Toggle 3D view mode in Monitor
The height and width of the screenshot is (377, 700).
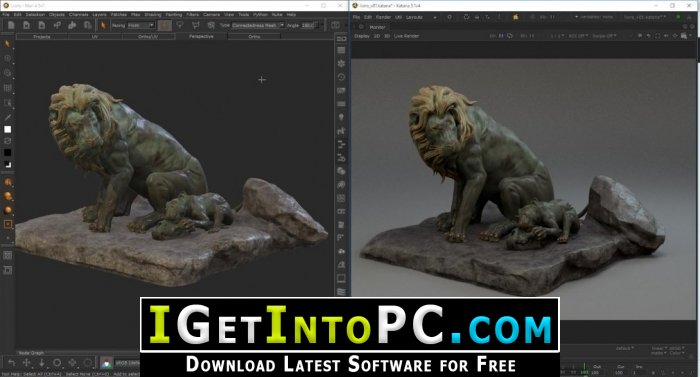click(387, 36)
